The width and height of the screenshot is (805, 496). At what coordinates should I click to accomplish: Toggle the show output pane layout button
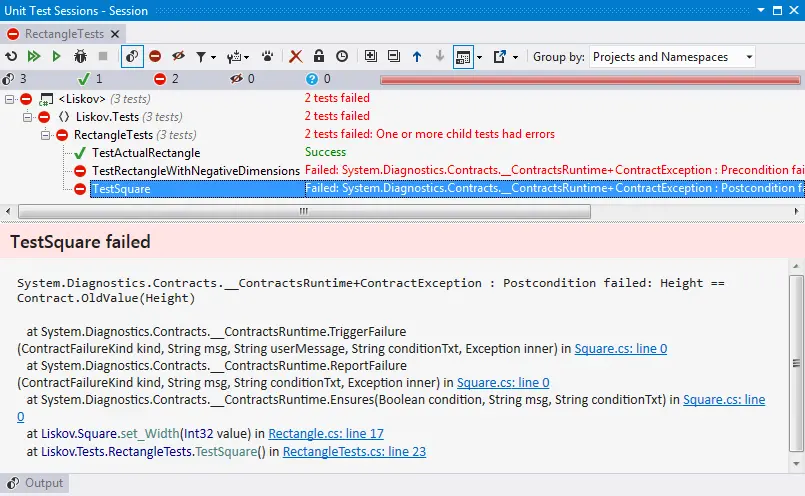point(463,56)
